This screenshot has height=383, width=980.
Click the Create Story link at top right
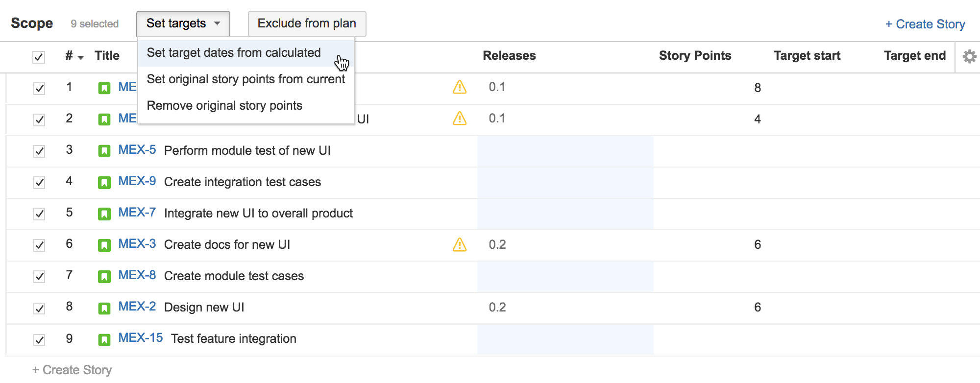pyautogui.click(x=926, y=24)
